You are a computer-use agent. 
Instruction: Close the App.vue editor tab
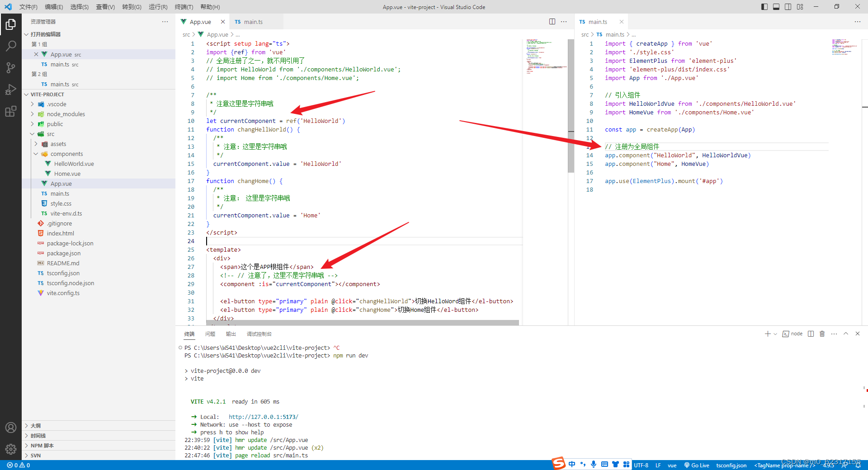(x=223, y=22)
